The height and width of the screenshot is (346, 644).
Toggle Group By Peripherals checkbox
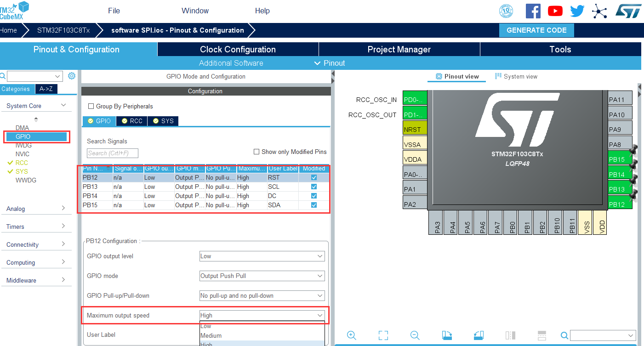point(91,106)
